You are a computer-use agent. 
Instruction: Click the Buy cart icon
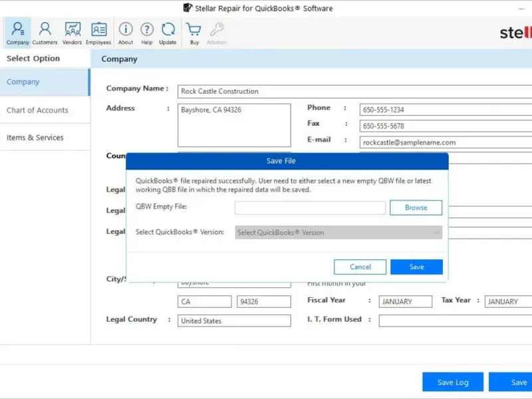pos(194,33)
